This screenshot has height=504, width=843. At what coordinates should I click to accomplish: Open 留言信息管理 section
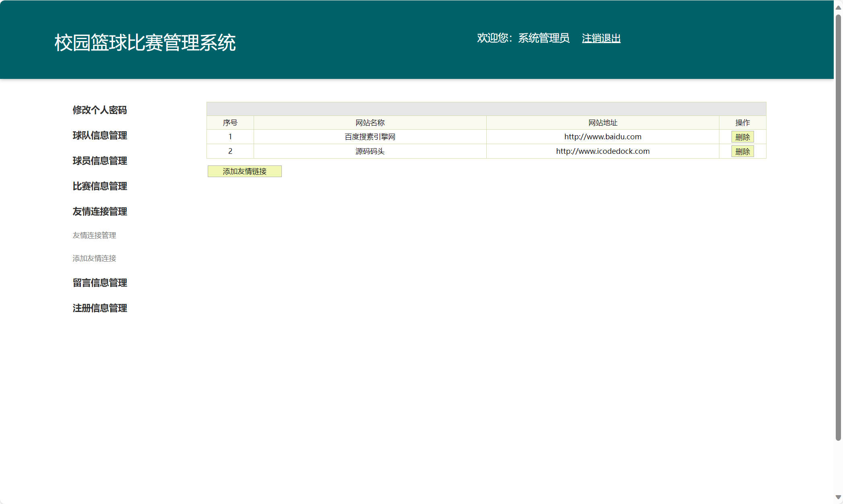(x=99, y=283)
